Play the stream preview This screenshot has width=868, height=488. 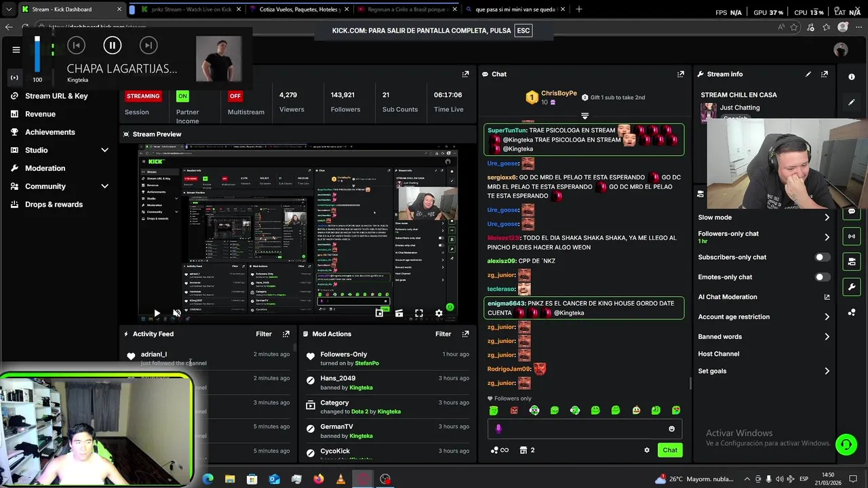pos(157,313)
